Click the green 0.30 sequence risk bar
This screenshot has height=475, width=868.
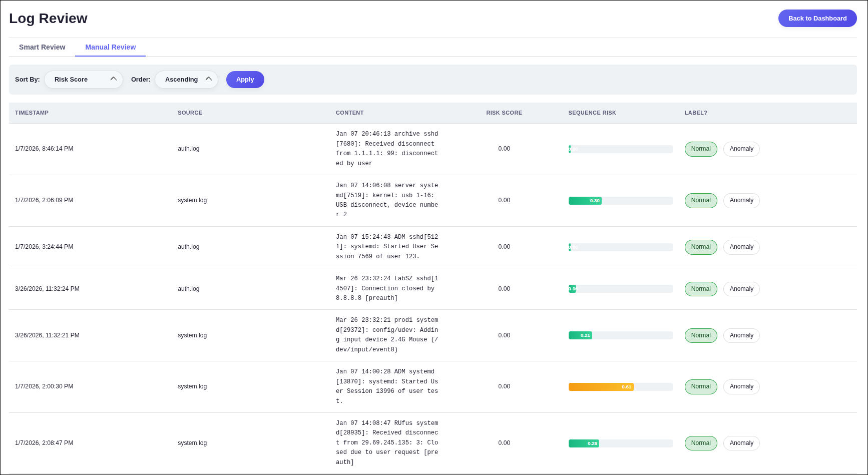click(x=585, y=201)
